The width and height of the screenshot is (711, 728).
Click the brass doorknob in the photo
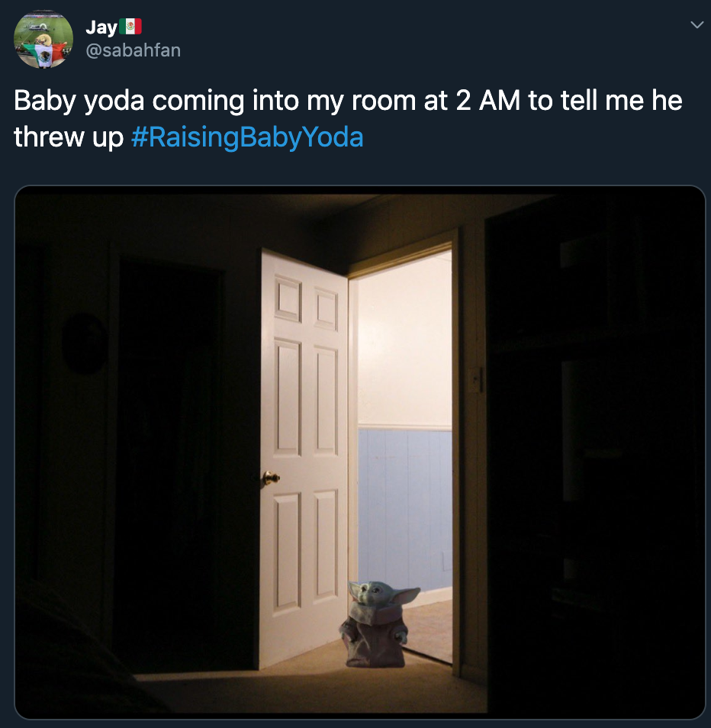click(270, 477)
